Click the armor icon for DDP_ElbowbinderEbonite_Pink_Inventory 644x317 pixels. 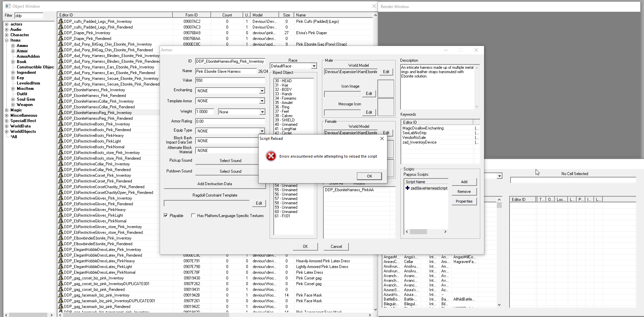point(61,238)
